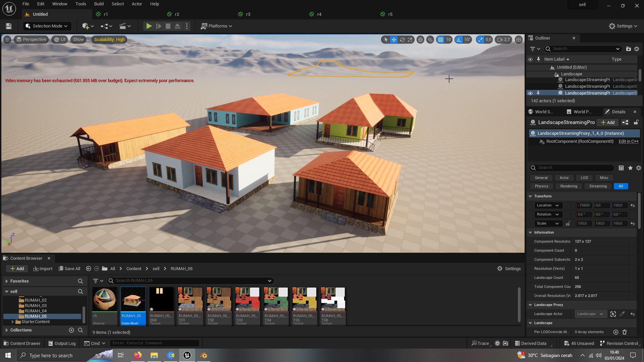
Task: Activate the Translate gizmo tool
Action: point(394,40)
